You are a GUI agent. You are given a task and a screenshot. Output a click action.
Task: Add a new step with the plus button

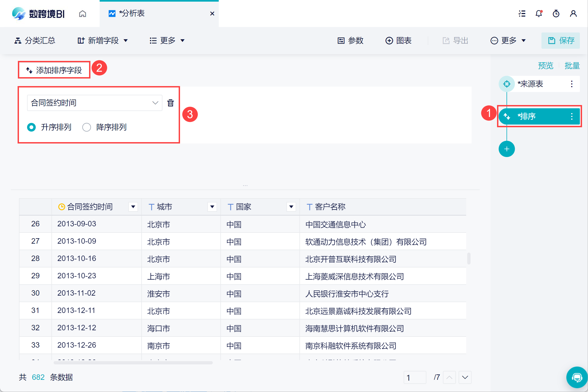(x=507, y=149)
